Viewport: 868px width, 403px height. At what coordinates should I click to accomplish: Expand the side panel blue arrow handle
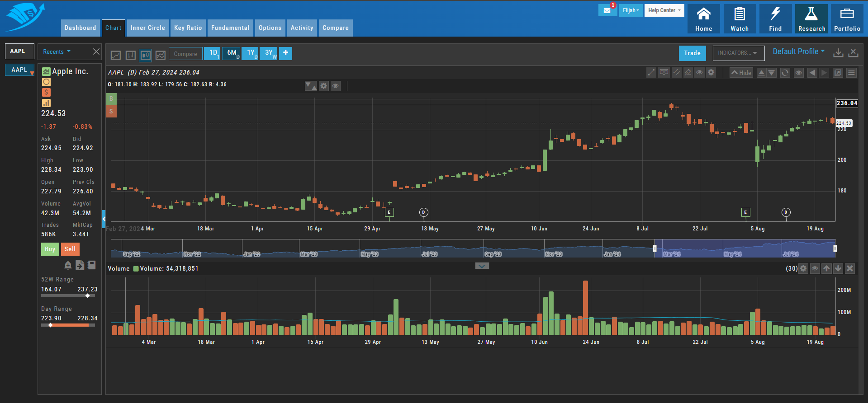[x=104, y=219]
